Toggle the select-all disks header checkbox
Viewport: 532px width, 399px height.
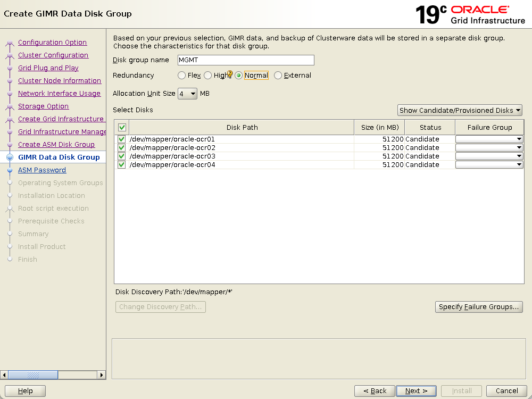(x=122, y=128)
